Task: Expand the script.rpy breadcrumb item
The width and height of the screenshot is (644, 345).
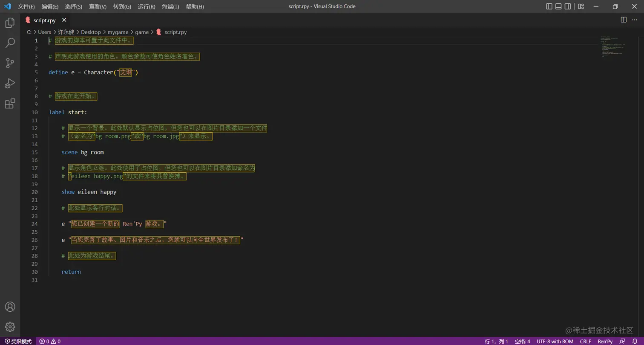Action: 171,32
